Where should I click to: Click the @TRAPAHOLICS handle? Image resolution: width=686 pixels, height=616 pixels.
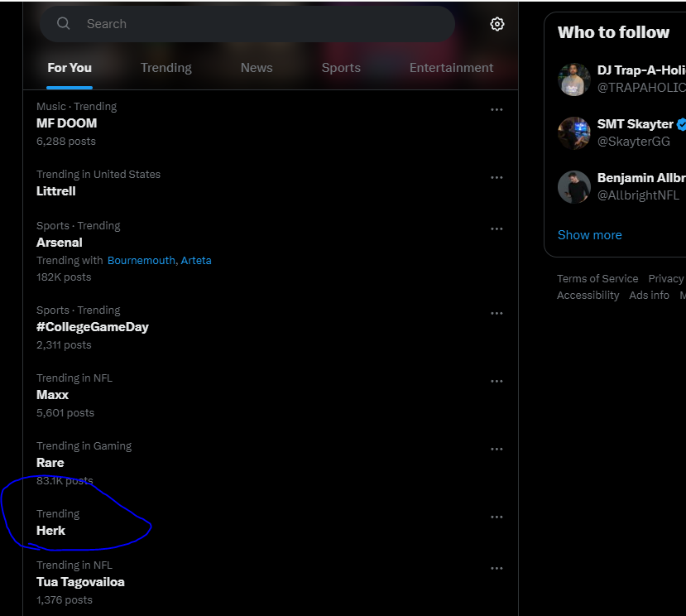coord(641,88)
